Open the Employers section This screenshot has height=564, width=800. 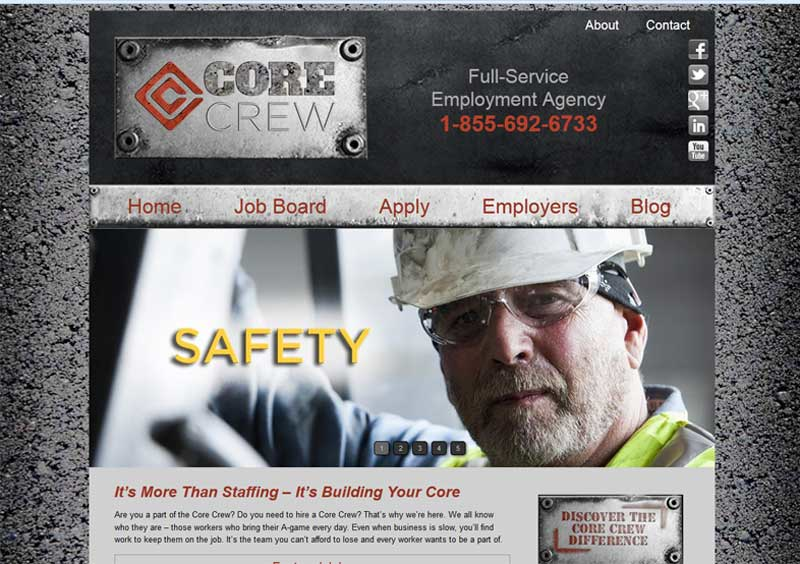pyautogui.click(x=530, y=207)
